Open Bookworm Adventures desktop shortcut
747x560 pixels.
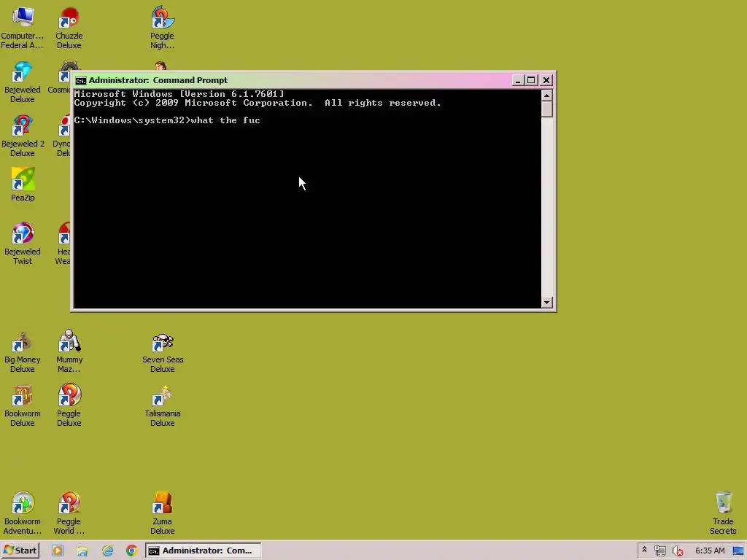(23, 514)
